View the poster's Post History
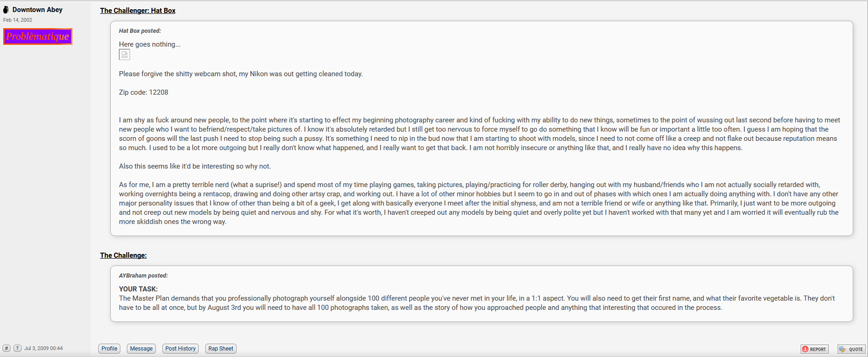Image resolution: width=868 pixels, height=357 pixels. pyautogui.click(x=180, y=349)
